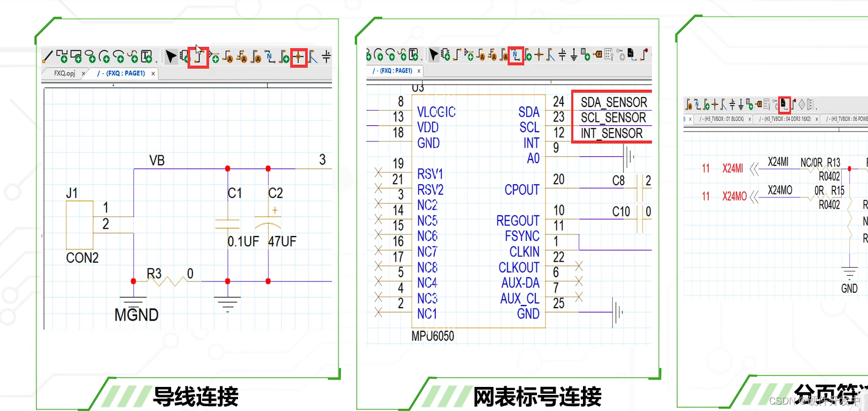Viewport: 868px width, 411px height.
Task: Activate the Select arrow in left toolbar
Action: tap(171, 56)
